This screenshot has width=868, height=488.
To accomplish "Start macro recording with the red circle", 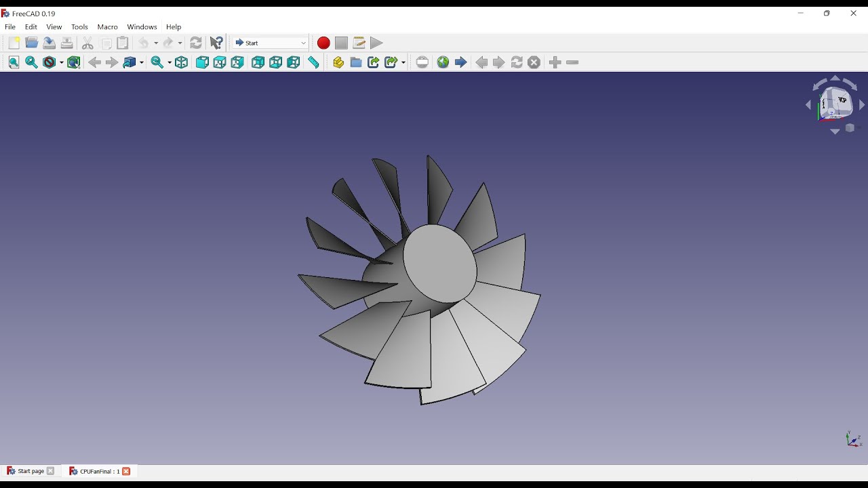I will 323,43.
